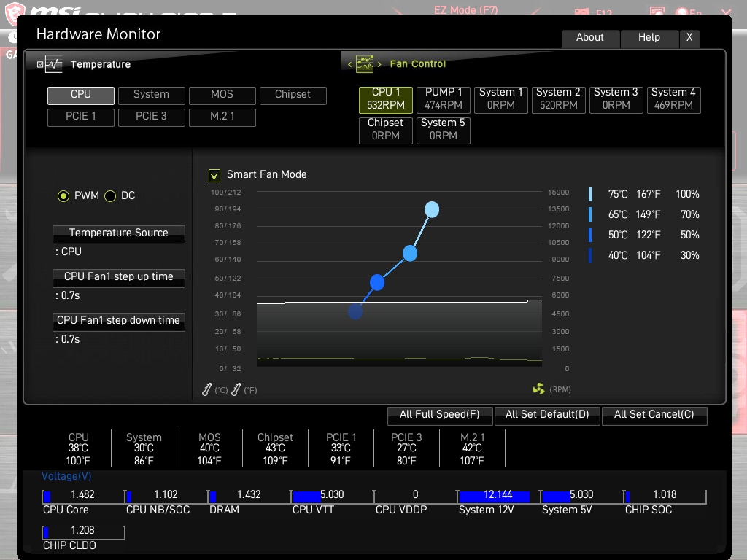Click the M.2 1 42°C temperature readout
The height and width of the screenshot is (560, 747).
pyautogui.click(x=472, y=448)
